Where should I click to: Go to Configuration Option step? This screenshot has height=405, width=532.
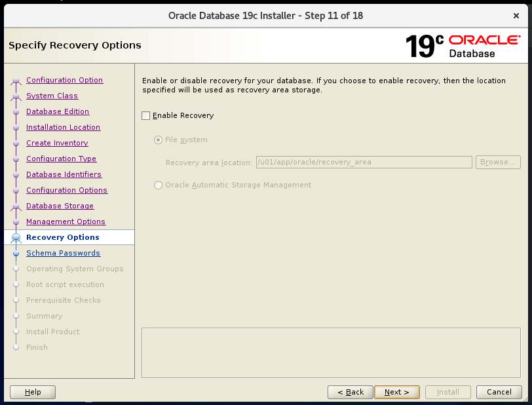[64, 80]
